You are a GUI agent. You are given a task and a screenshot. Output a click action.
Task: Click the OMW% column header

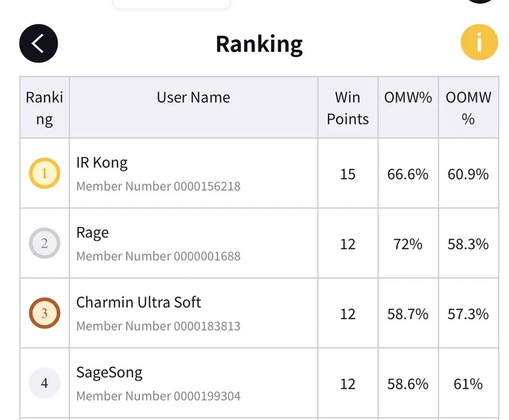click(408, 97)
